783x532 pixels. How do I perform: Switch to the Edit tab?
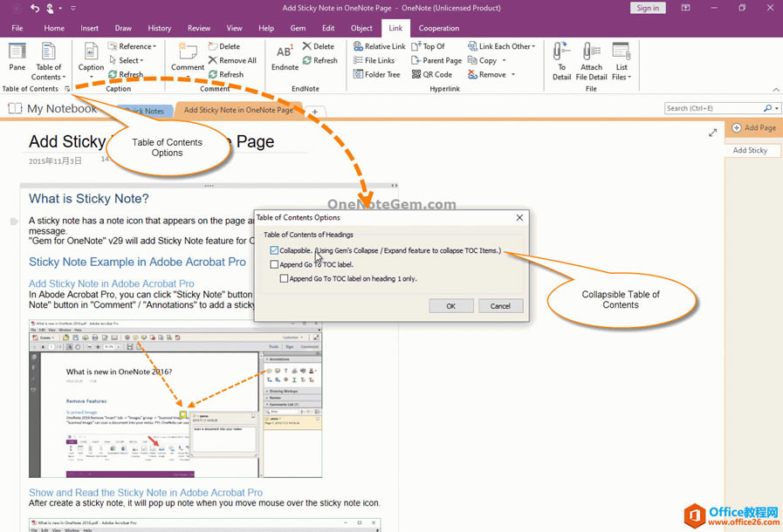tap(328, 28)
